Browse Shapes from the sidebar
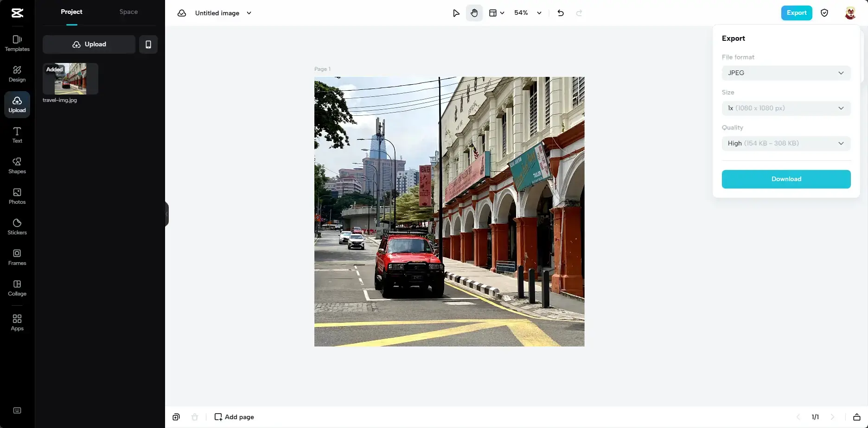This screenshot has height=428, width=868. pyautogui.click(x=17, y=165)
